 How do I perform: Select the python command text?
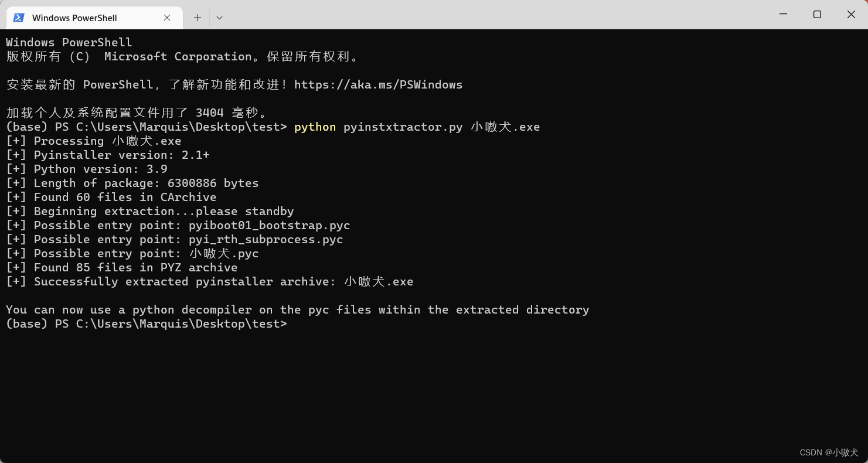click(315, 127)
